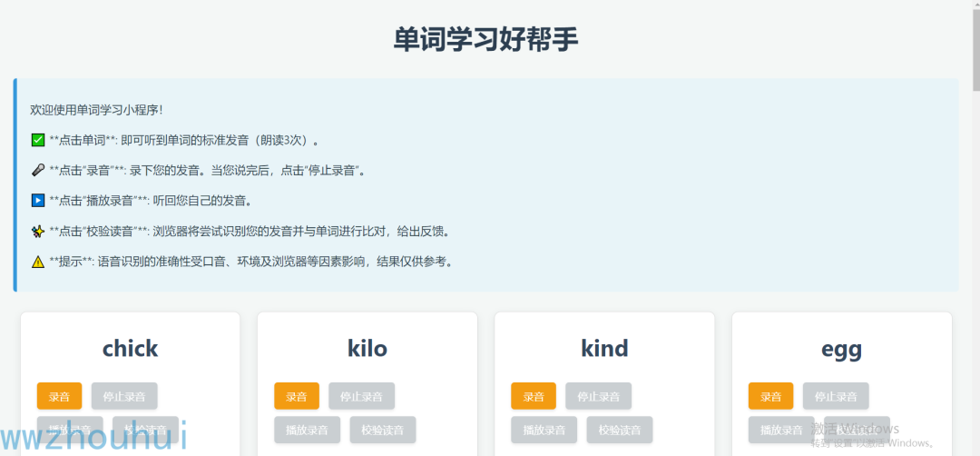Start 录音 for the egg card
The height and width of the screenshot is (456, 980).
click(x=770, y=396)
